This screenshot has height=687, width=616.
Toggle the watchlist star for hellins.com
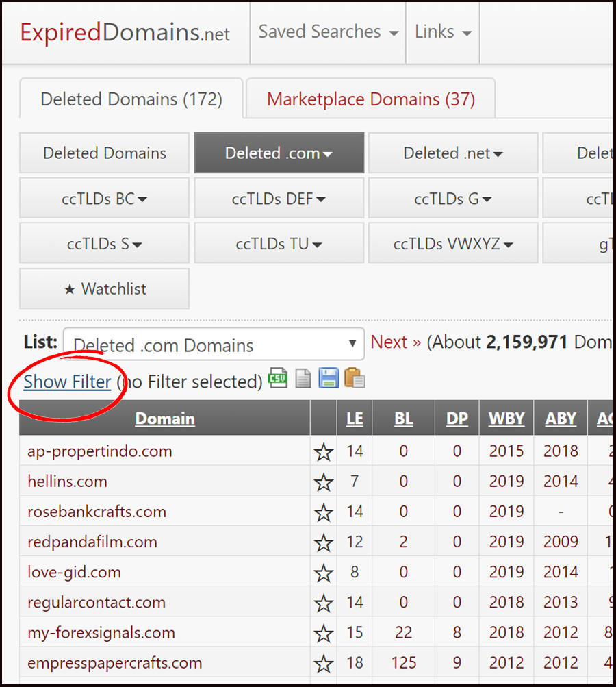click(324, 482)
